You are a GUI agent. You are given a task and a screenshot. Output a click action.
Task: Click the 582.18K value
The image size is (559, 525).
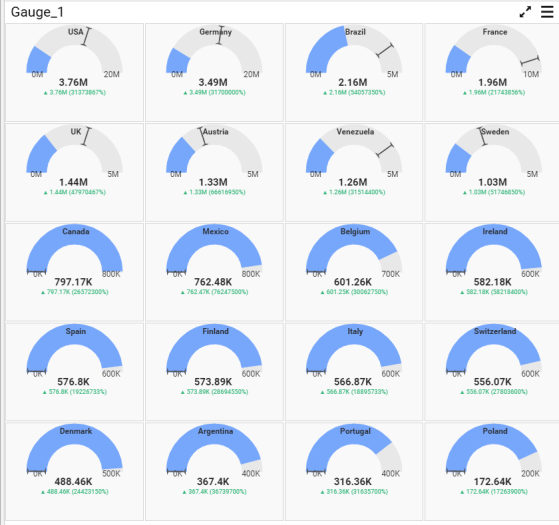pos(492,282)
